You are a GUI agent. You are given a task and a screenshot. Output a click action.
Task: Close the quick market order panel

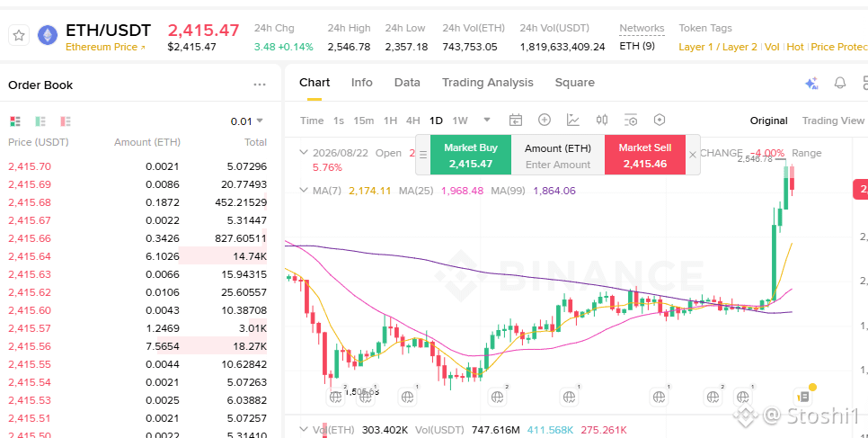(693, 155)
